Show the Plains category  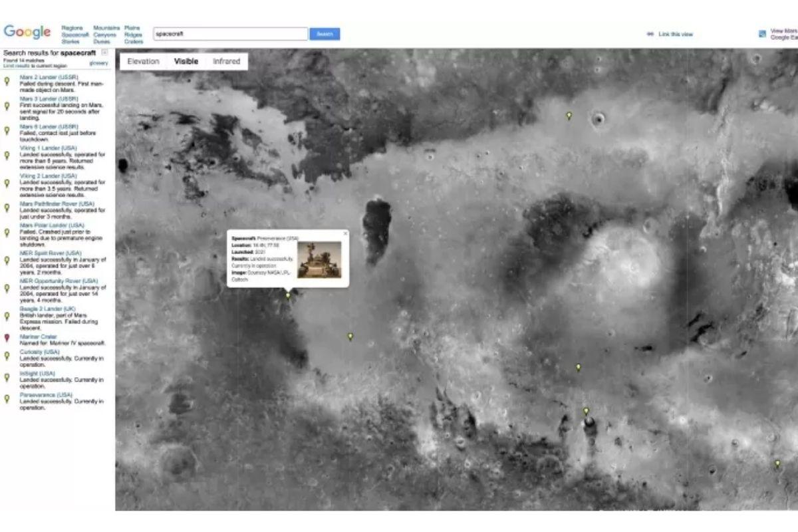[132, 28]
